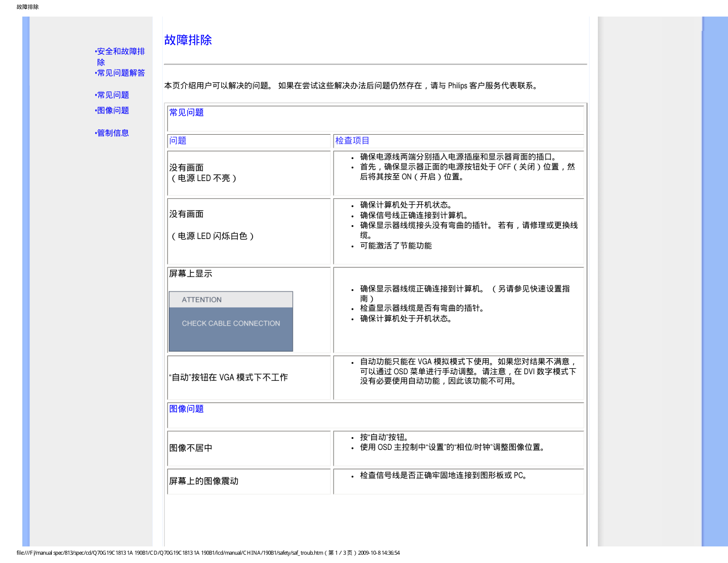Click the 图像问题 section heading in the table
The height and width of the screenshot is (563, 728).
186,409
